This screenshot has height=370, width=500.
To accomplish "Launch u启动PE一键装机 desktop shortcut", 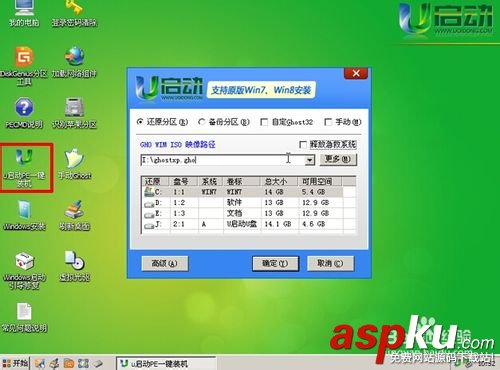I will click(x=24, y=168).
